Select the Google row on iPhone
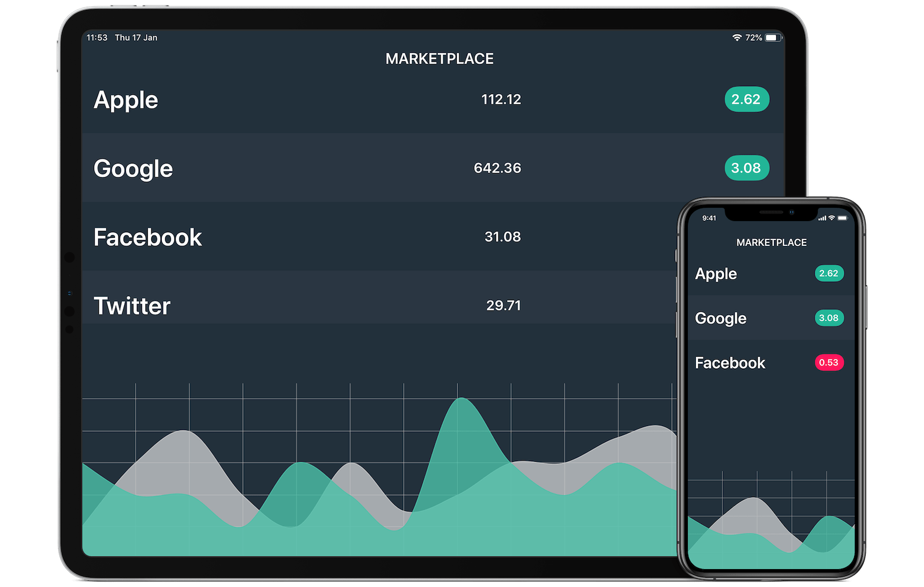This screenshot has height=587, width=924. pos(771,318)
